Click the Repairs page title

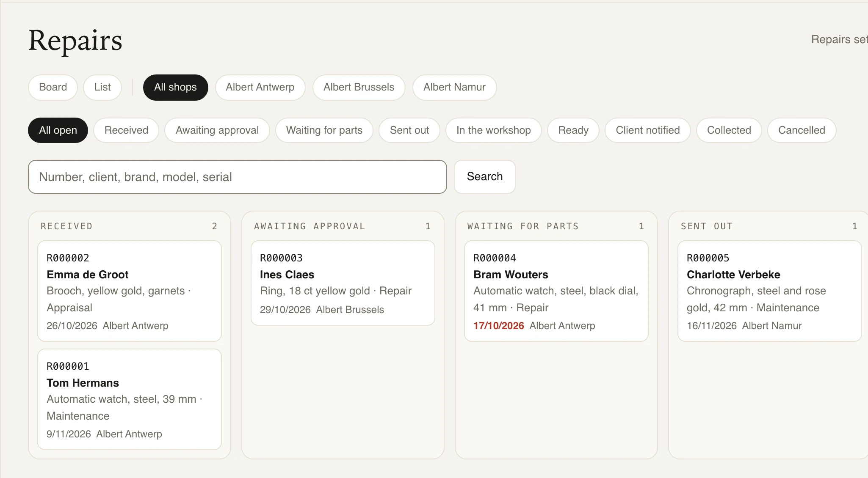(75, 41)
